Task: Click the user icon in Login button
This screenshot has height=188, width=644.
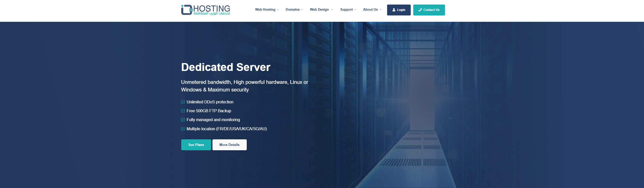Action: coord(394,10)
